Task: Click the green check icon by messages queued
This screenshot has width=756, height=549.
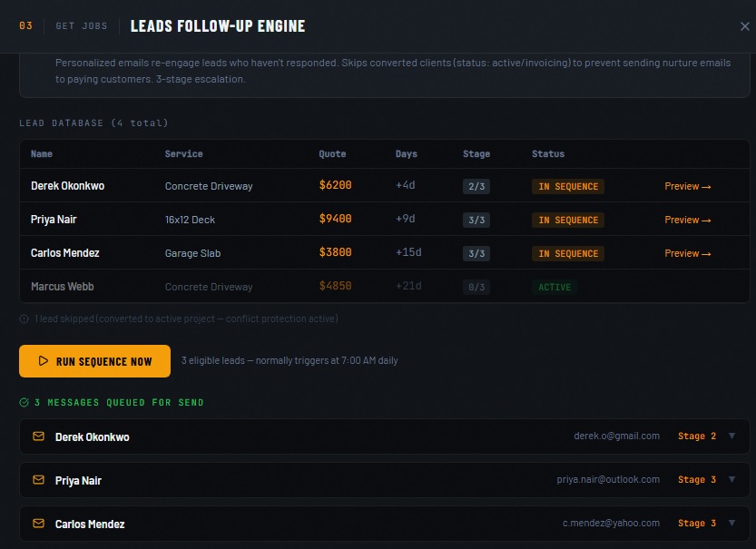Action: (24, 402)
